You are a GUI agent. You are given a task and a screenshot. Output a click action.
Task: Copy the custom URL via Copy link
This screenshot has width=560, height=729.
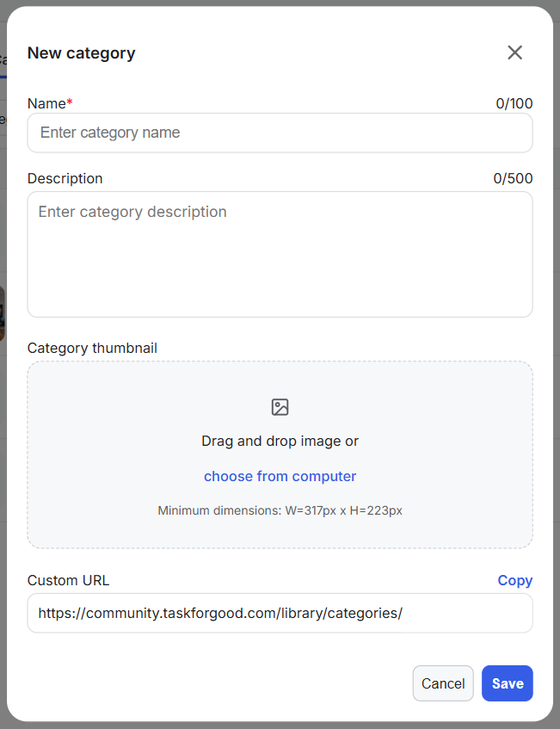tap(514, 580)
